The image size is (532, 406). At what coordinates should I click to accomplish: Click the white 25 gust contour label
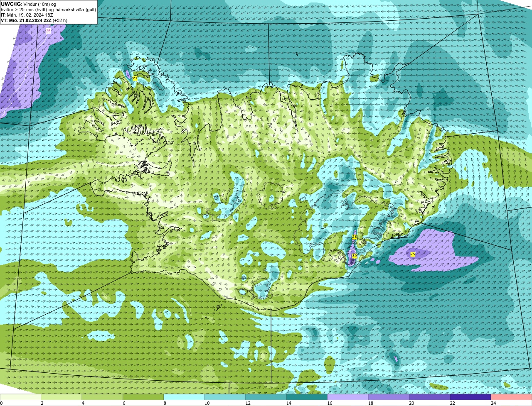tap(48, 31)
